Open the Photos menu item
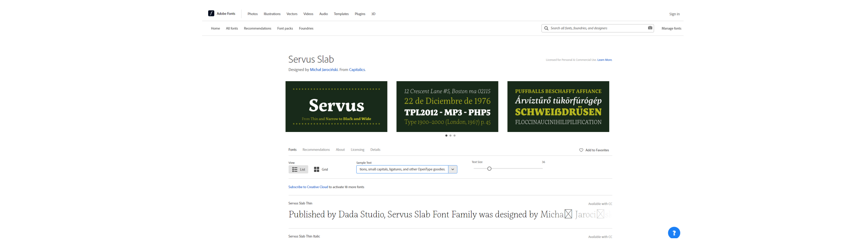The width and height of the screenshot is (868, 245). coord(252,14)
